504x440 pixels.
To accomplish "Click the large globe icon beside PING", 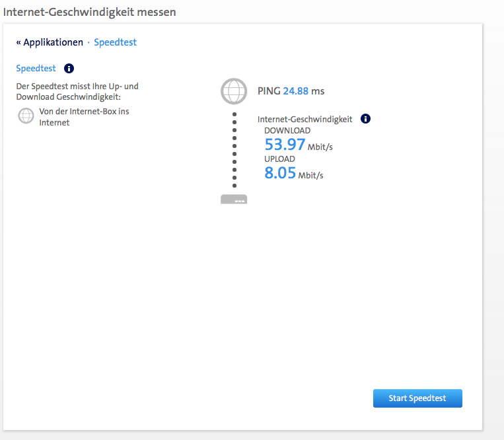I will [x=234, y=91].
